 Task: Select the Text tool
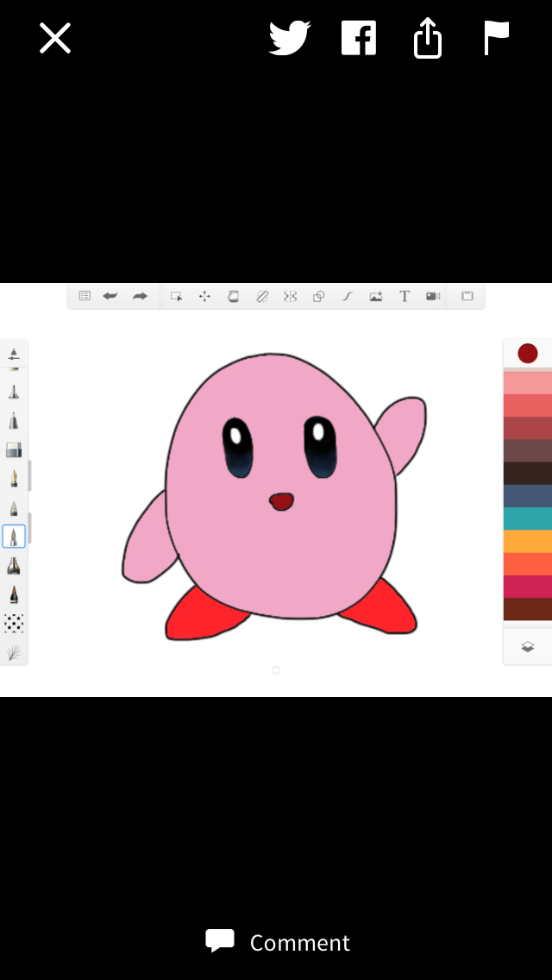pos(405,296)
